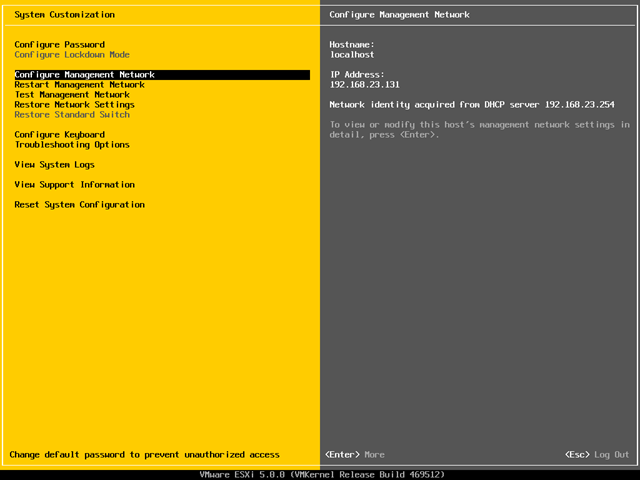The height and width of the screenshot is (480, 640).
Task: Choose Test Management Network
Action: pos(72,95)
